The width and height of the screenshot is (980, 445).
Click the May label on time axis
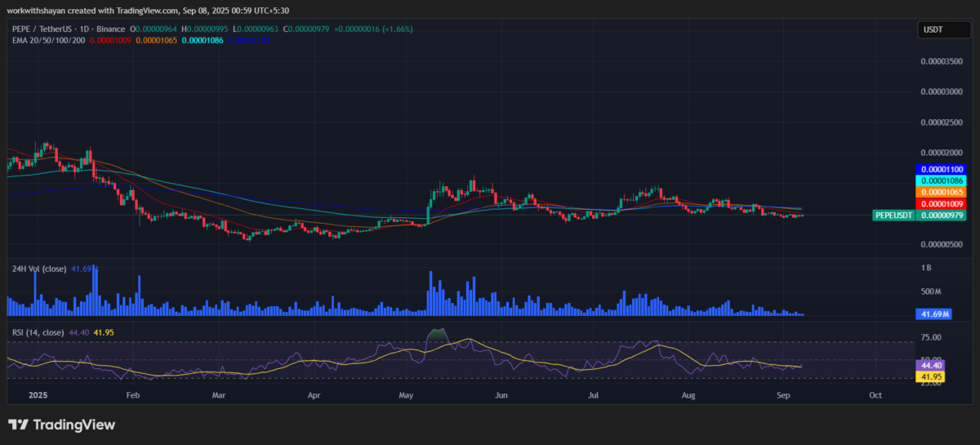(x=407, y=394)
